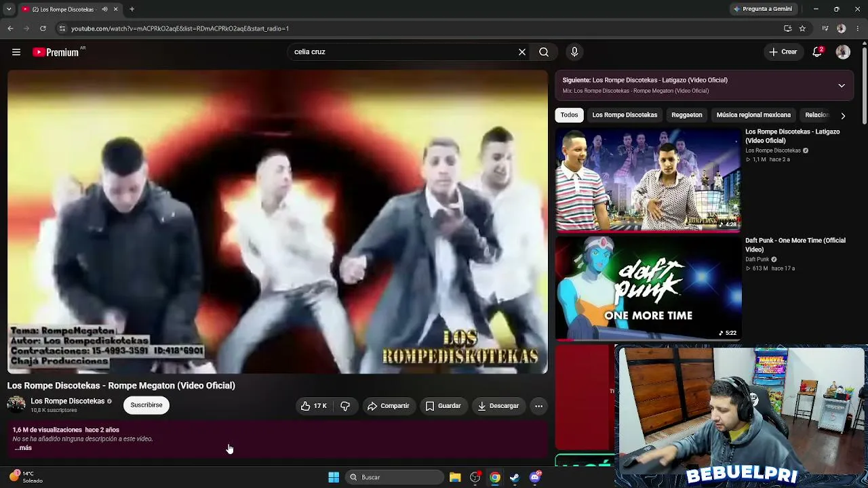Open the YouTube guide hamburger menu
The image size is (868, 488).
(16, 52)
